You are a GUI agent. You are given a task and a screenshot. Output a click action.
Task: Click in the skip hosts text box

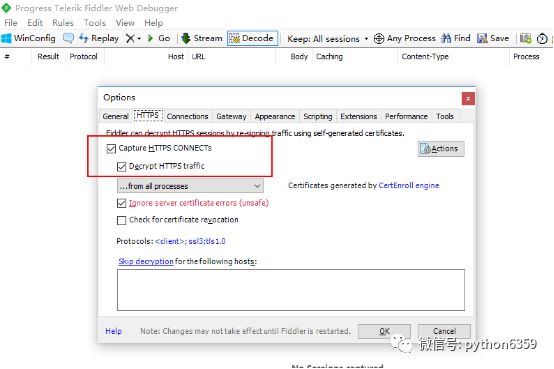[x=291, y=290]
